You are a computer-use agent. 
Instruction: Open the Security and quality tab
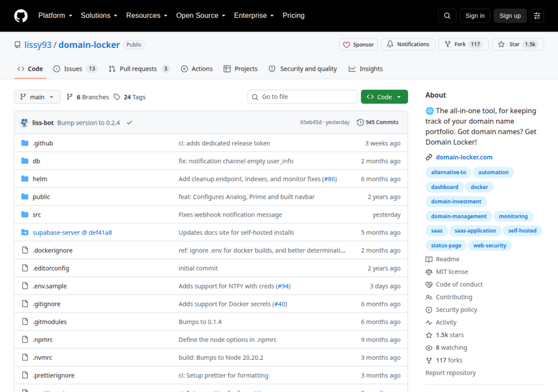point(303,69)
